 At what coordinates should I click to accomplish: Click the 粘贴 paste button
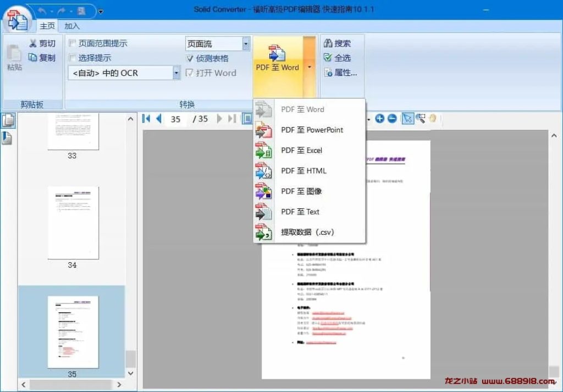click(14, 57)
